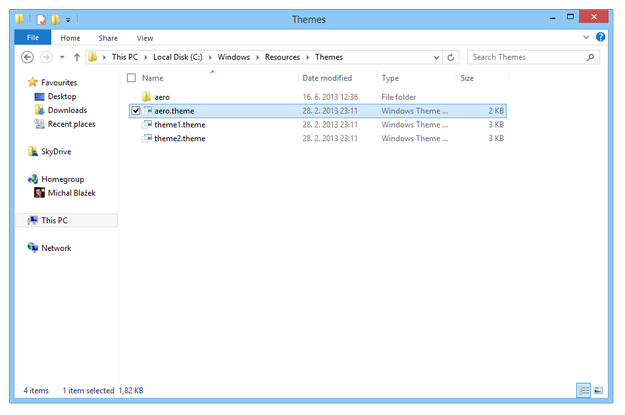
Task: Click the This PC computer icon
Action: [x=33, y=220]
